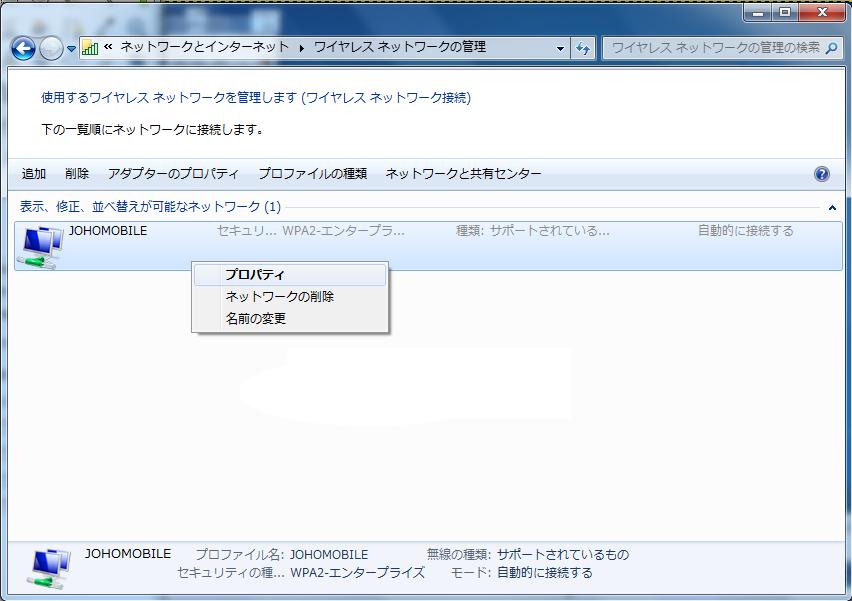Choose 名前の変更 from the context menu
Image resolution: width=852 pixels, height=601 pixels.
click(290, 318)
